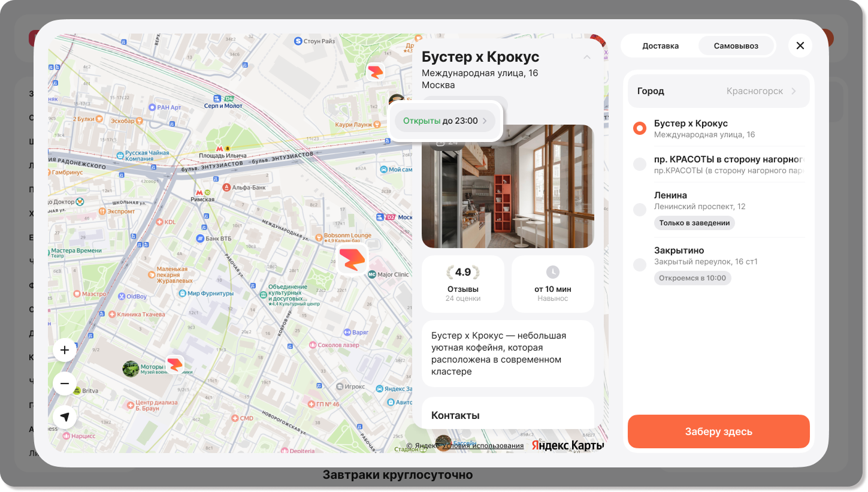Click the Major Clinic marker

click(x=371, y=274)
